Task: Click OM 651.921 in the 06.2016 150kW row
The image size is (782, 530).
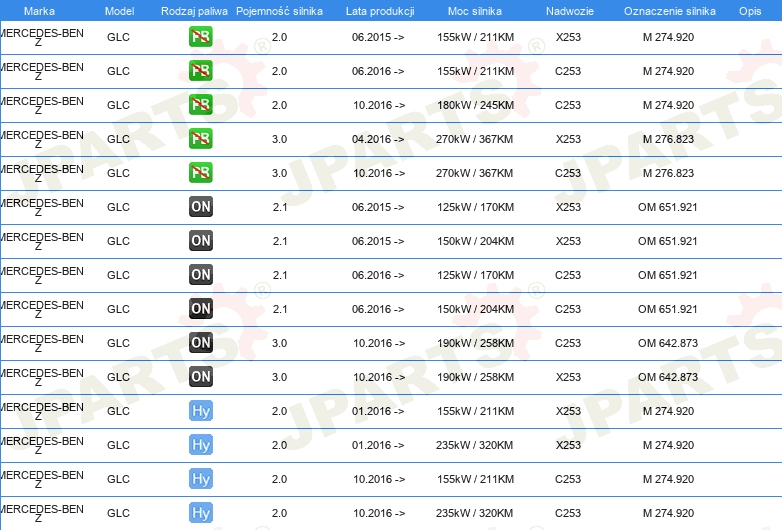Action: point(667,309)
